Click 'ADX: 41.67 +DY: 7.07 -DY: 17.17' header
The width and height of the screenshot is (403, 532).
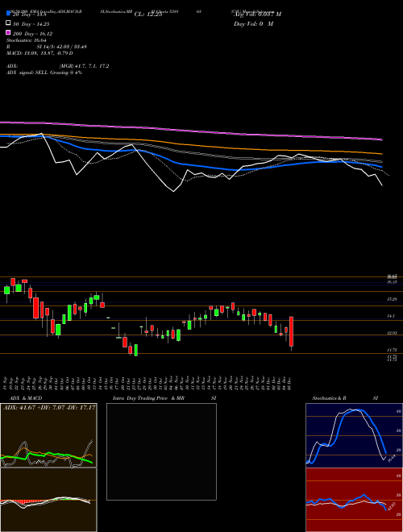tap(49, 407)
